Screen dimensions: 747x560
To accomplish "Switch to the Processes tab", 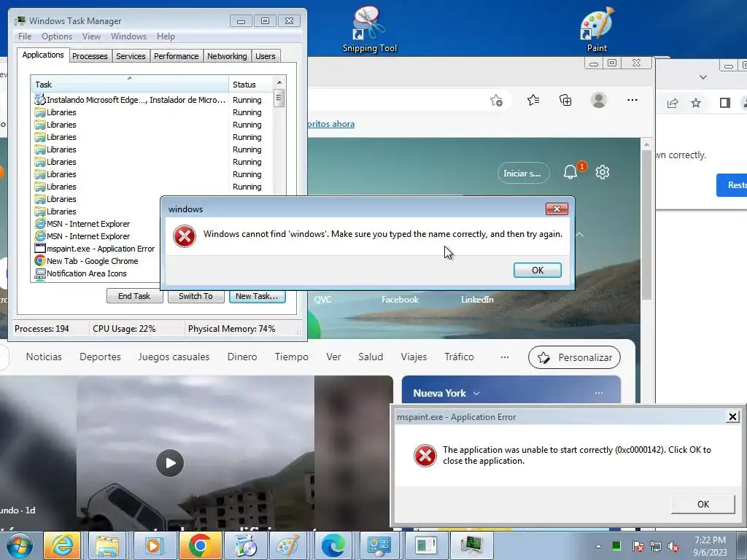I will 90,56.
